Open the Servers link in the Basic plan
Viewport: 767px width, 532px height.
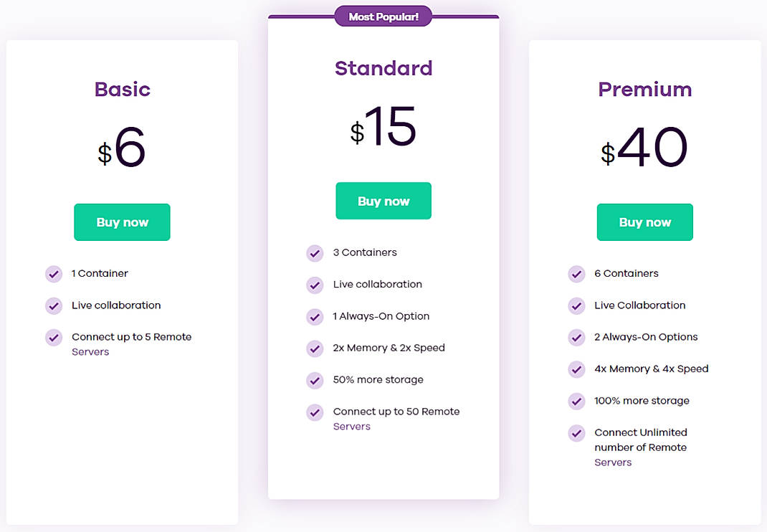click(90, 352)
